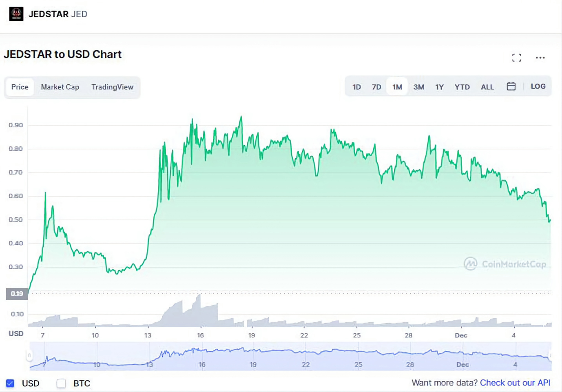Toggle LOG scale on the chart
The height and width of the screenshot is (392, 562).
538,86
